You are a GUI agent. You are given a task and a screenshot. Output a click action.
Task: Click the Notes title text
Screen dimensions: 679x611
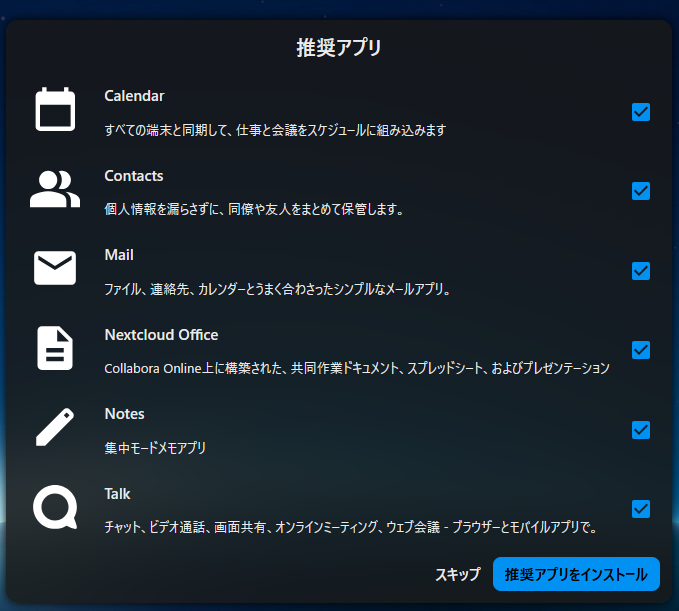[125, 414]
